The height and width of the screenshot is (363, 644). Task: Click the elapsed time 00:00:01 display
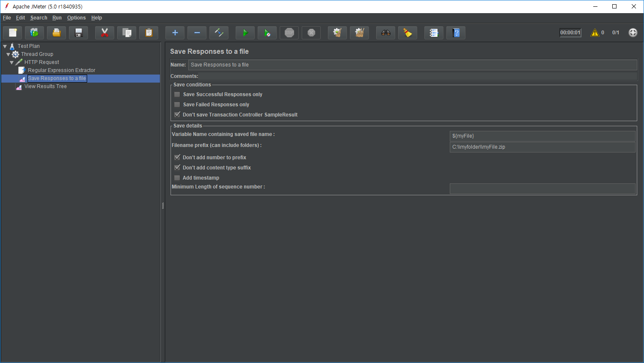click(570, 33)
